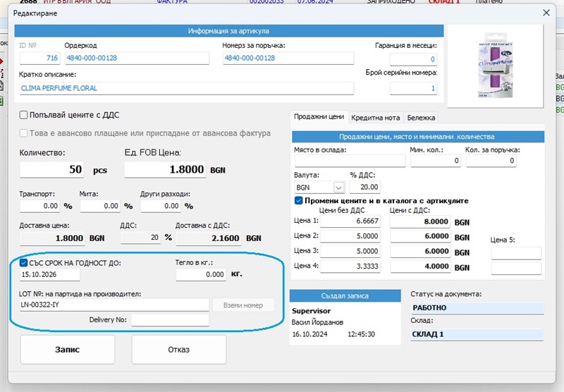Click the Гаранция в месеци field
Viewport: 564px width, 392px height.
pyautogui.click(x=413, y=59)
